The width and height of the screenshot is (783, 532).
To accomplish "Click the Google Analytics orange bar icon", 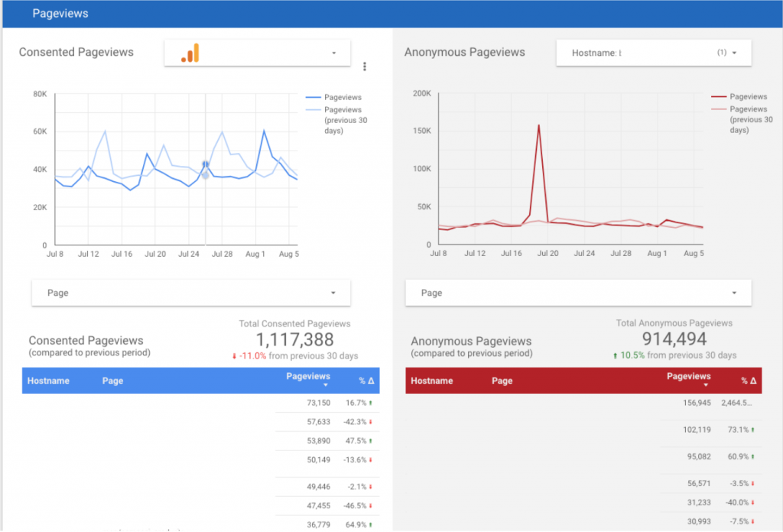I will tap(190, 53).
